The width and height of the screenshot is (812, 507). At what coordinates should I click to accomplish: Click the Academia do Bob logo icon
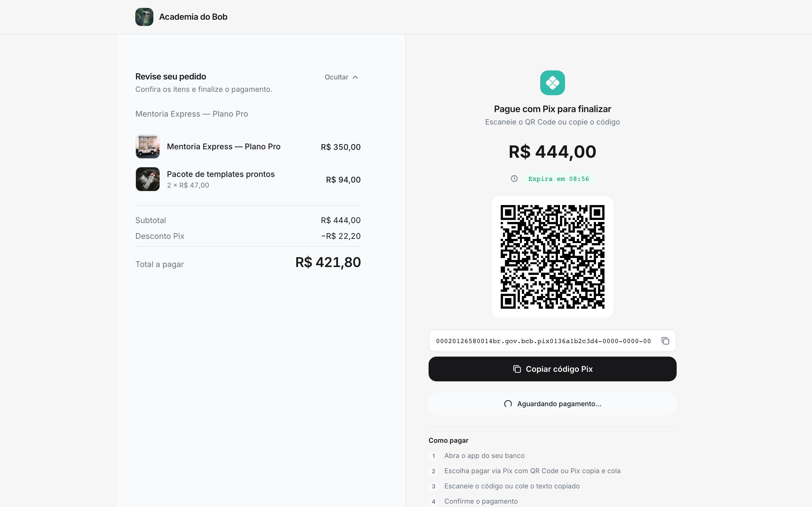pos(144,17)
